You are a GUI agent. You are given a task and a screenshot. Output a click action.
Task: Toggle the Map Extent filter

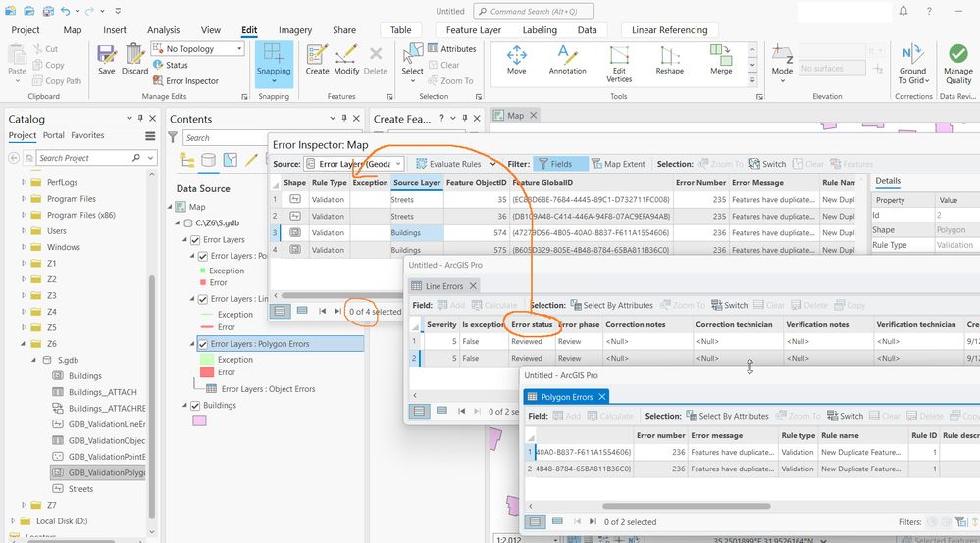[x=618, y=164]
